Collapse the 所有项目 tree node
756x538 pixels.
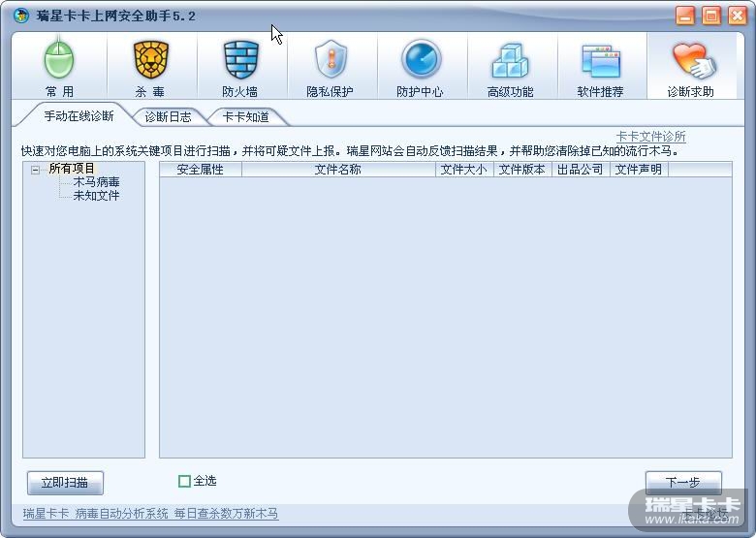coord(35,170)
